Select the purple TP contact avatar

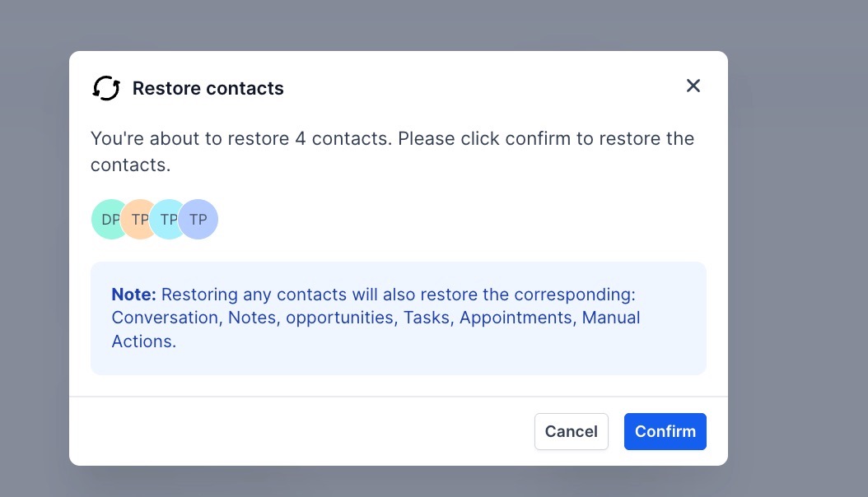point(198,220)
